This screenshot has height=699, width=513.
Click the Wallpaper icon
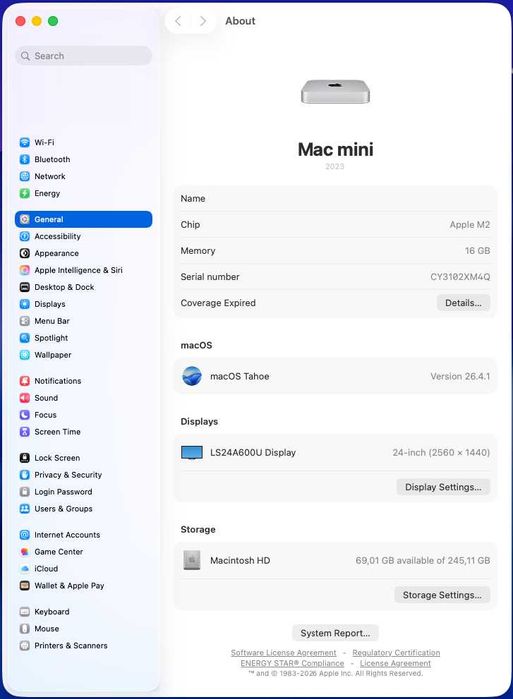click(25, 355)
